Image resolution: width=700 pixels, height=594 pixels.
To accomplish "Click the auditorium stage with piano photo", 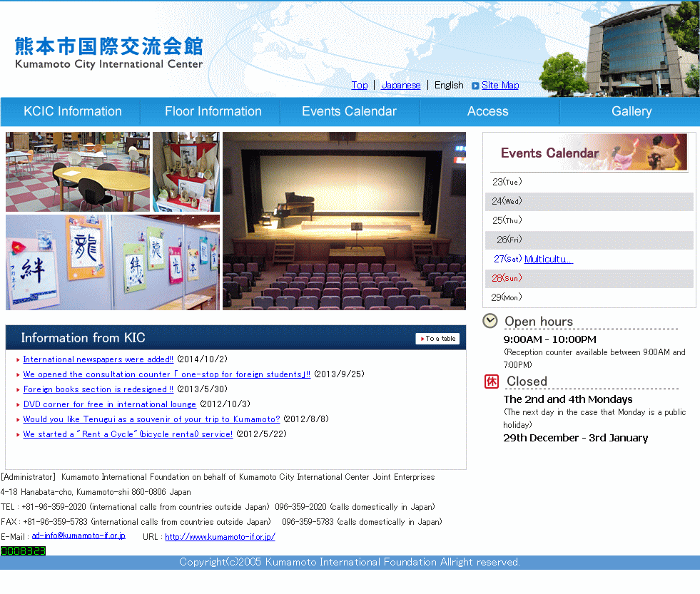I will click(344, 221).
